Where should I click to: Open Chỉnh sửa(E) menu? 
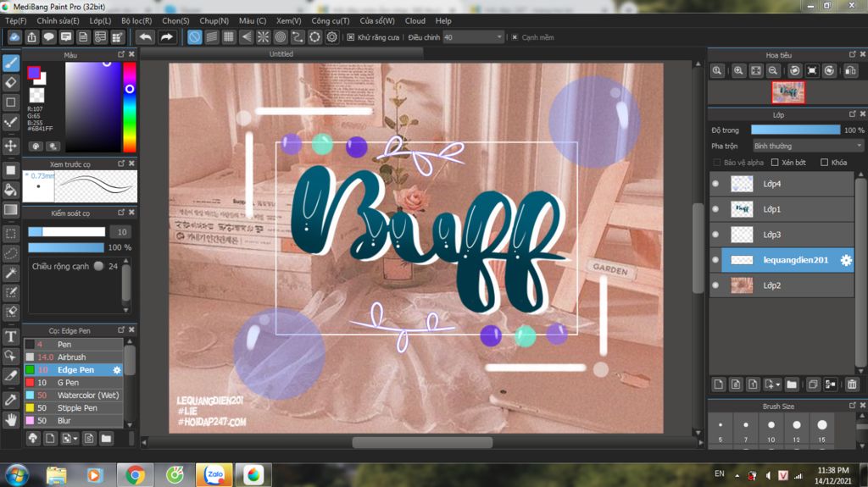tap(58, 20)
